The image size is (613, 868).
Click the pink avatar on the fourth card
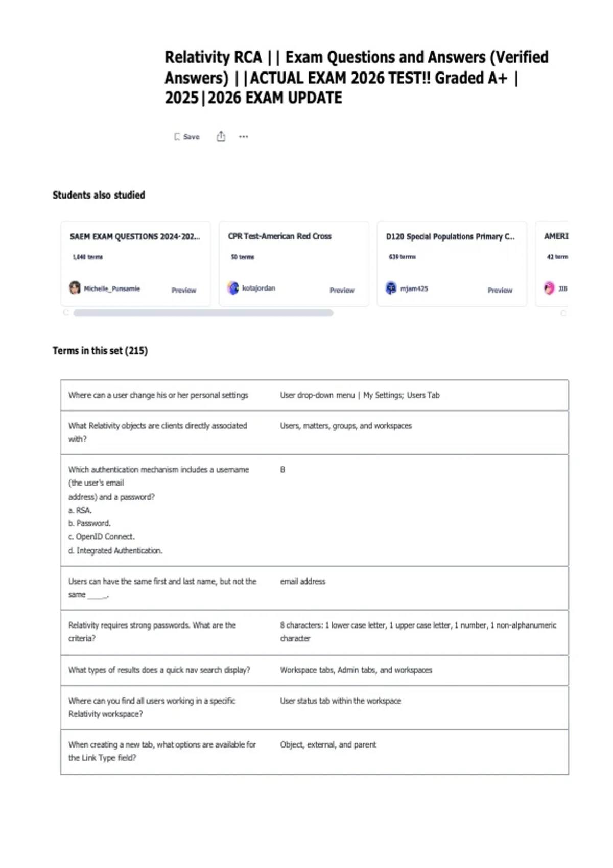[x=549, y=288]
